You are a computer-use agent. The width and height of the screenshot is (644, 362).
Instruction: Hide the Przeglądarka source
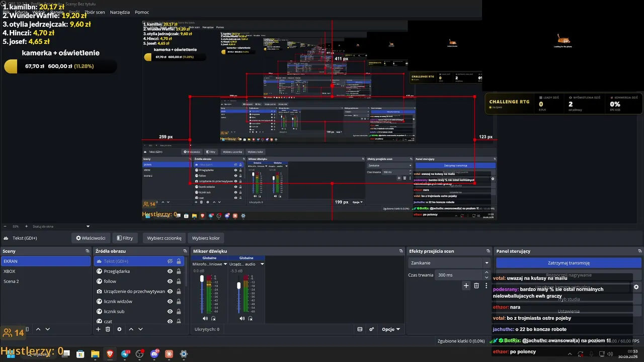170,271
